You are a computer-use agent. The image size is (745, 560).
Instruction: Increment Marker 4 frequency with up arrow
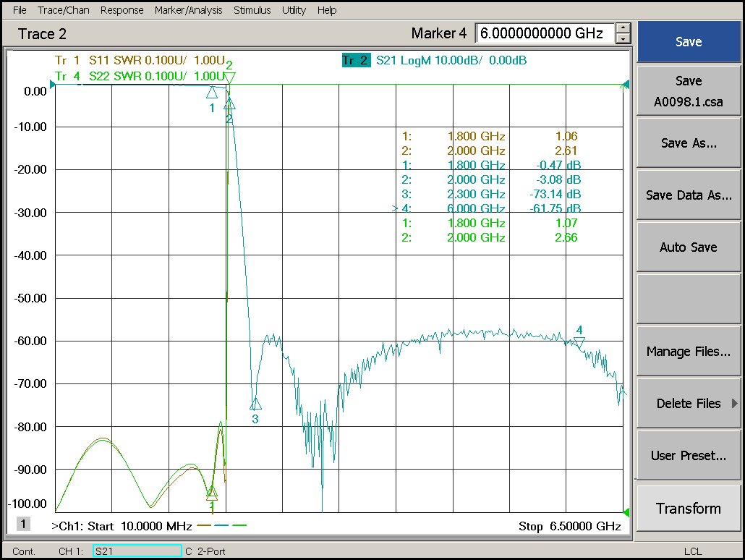pos(623,28)
